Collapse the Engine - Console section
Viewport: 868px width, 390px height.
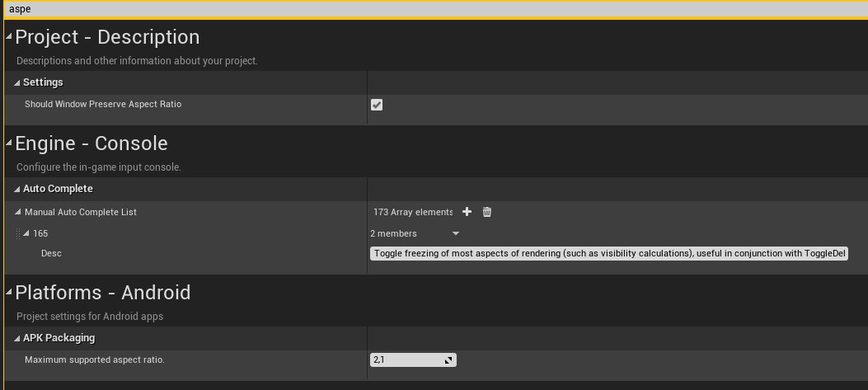[8, 143]
